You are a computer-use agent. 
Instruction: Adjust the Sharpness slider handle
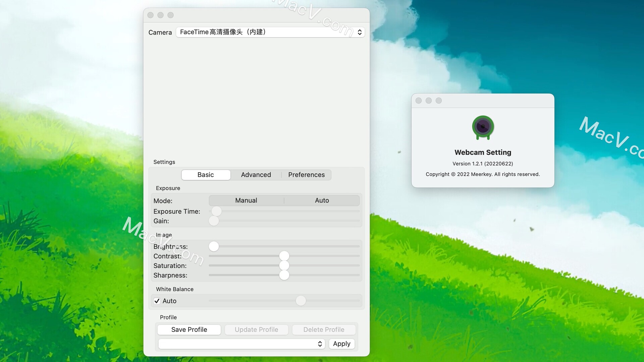click(284, 275)
